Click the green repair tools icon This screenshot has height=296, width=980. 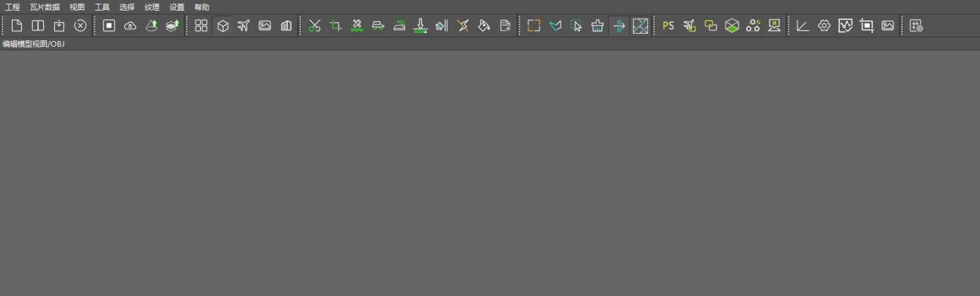tap(357, 26)
